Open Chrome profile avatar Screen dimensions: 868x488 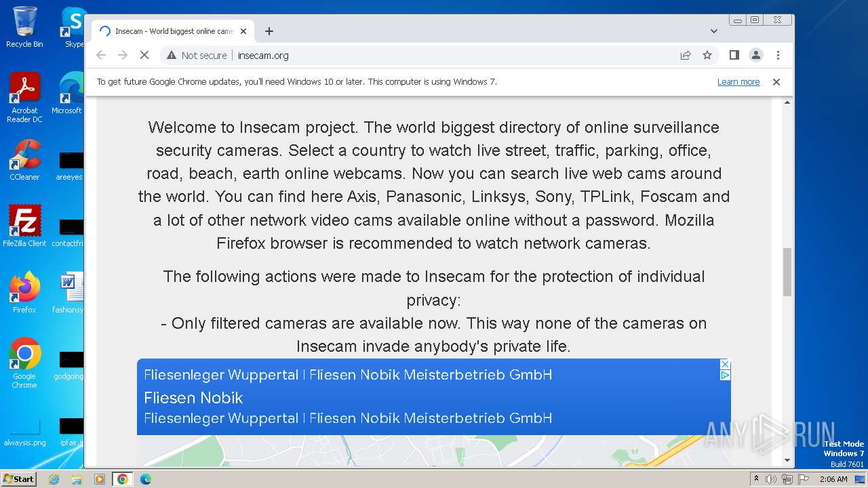[x=756, y=55]
